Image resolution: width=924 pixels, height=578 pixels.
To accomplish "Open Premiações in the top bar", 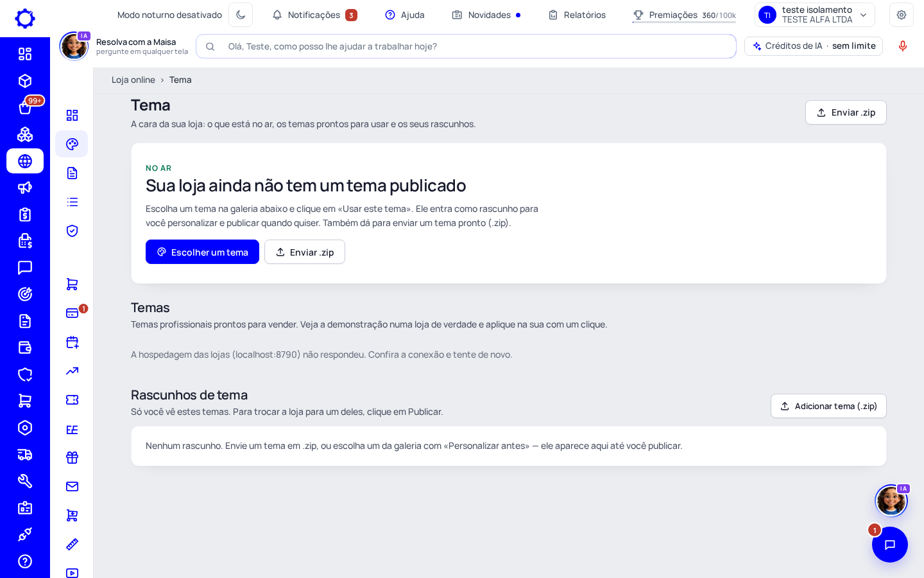I will pos(684,15).
